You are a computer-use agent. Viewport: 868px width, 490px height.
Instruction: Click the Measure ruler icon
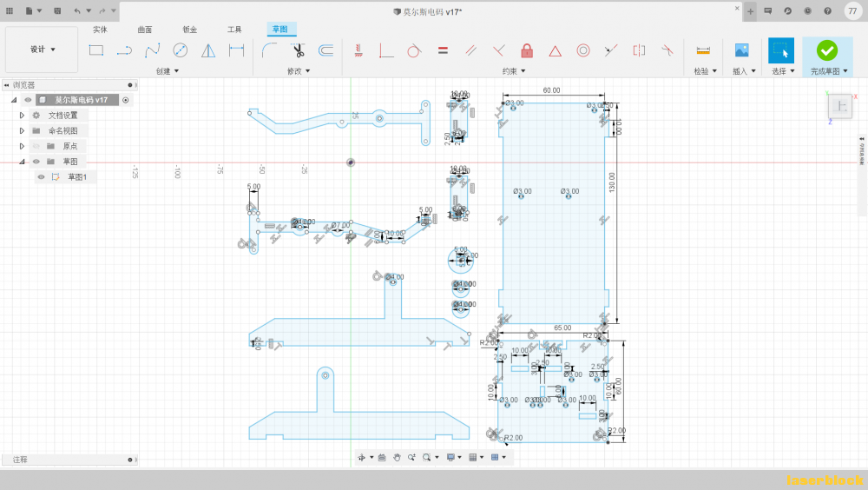pos(703,50)
